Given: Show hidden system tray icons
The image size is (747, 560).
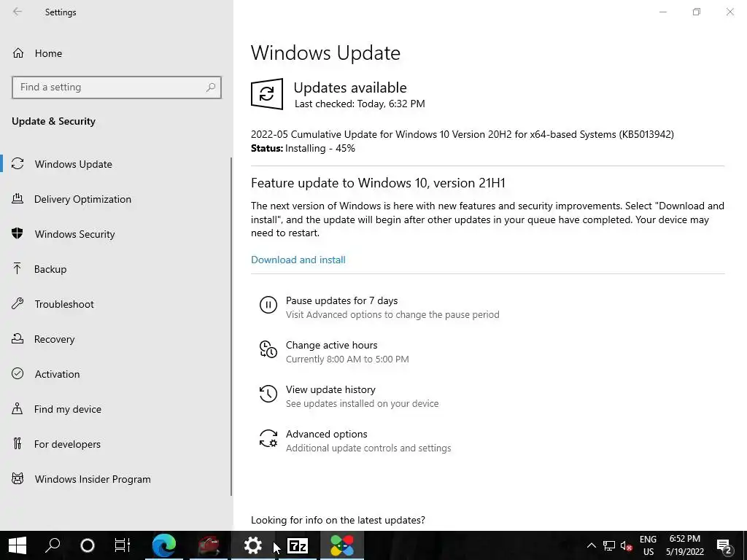Looking at the screenshot, I should (x=591, y=545).
